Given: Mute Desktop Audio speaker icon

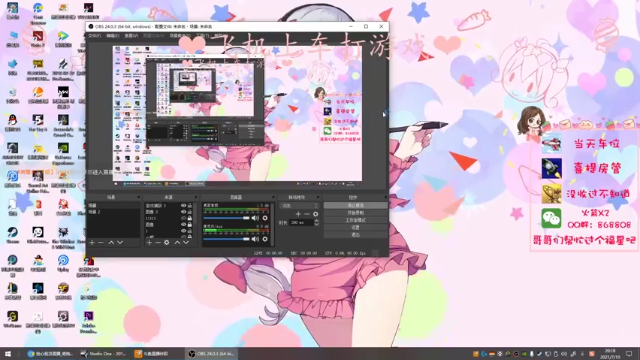Looking at the screenshot, I should click(255, 218).
